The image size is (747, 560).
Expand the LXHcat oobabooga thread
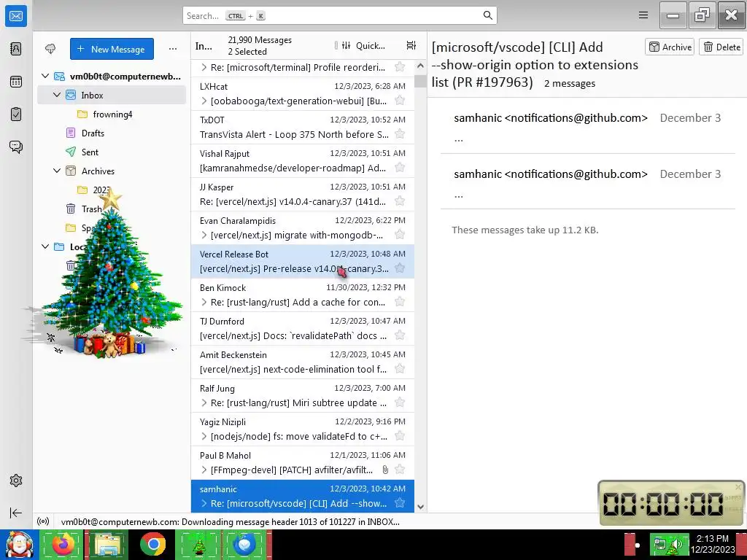[204, 101]
